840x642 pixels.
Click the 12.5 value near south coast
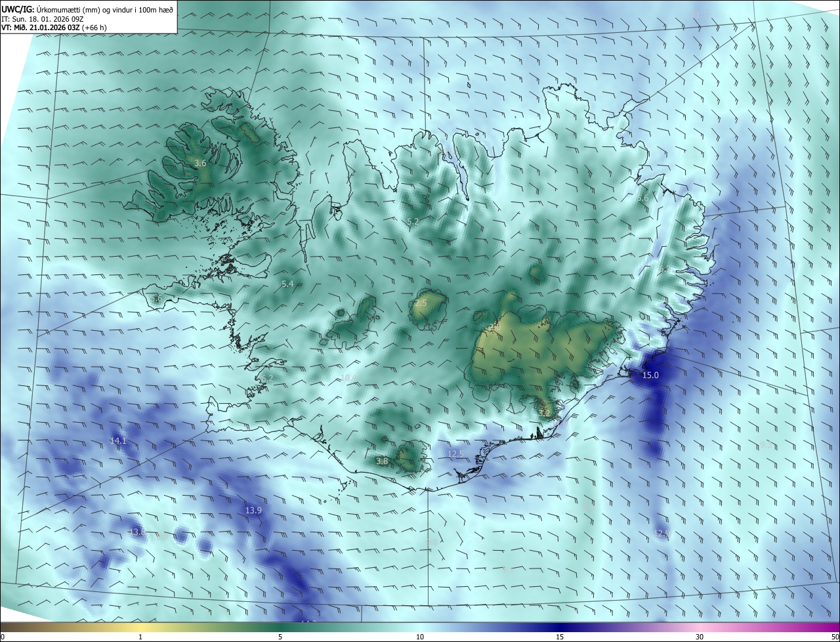(455, 454)
